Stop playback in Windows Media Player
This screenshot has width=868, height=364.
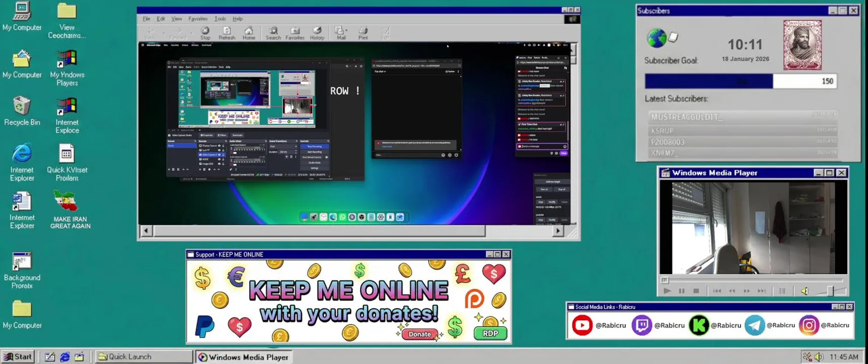(696, 291)
